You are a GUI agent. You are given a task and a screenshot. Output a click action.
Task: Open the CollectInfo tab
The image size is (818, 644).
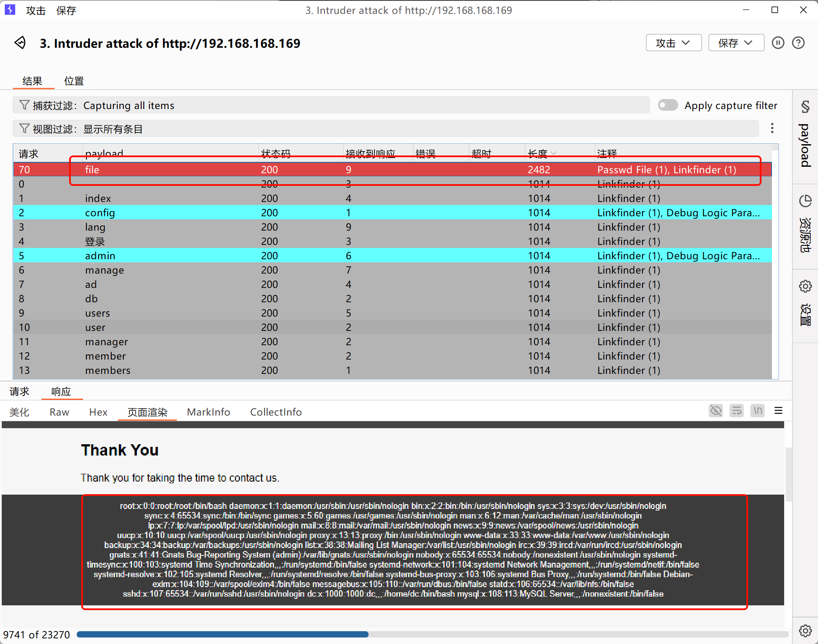pyautogui.click(x=276, y=412)
